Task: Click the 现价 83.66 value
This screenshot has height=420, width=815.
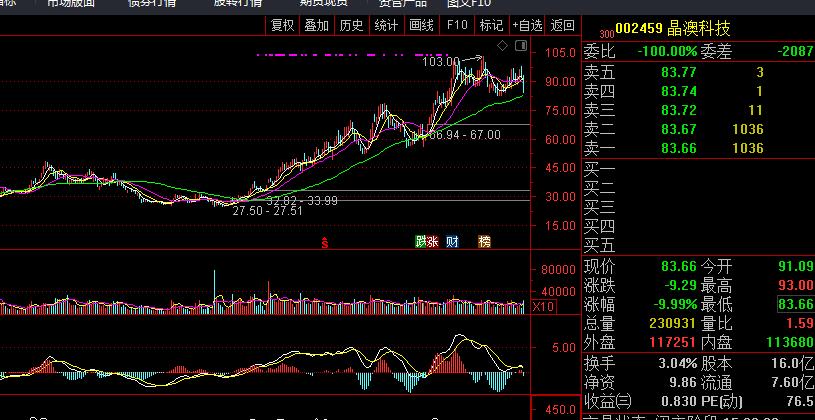Action: pos(678,267)
